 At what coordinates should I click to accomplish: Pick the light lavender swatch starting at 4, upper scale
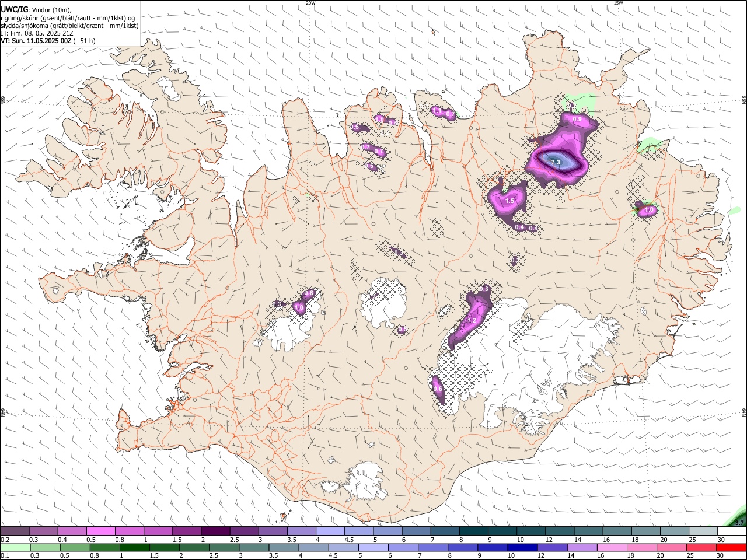330,531
